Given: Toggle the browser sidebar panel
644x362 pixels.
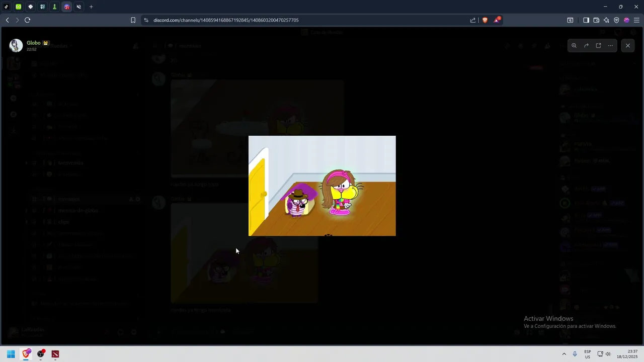Looking at the screenshot, I should (586, 20).
